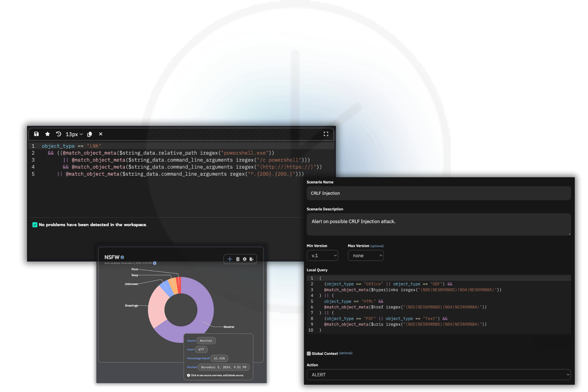Enable the Global Context option
The height and width of the screenshot is (392, 588).
(309, 353)
